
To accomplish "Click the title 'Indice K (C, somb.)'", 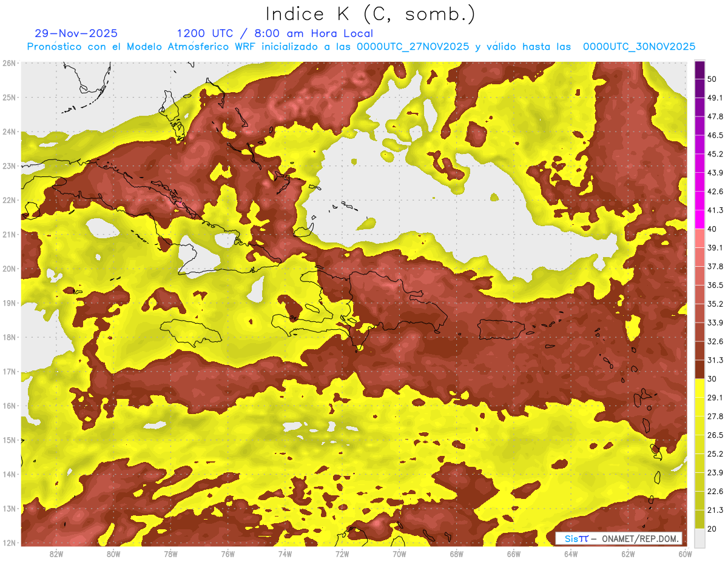I will [371, 15].
